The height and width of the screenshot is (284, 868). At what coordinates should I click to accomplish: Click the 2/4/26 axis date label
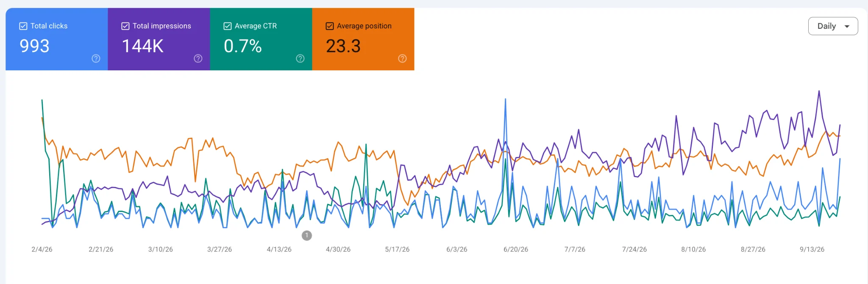pos(42,249)
